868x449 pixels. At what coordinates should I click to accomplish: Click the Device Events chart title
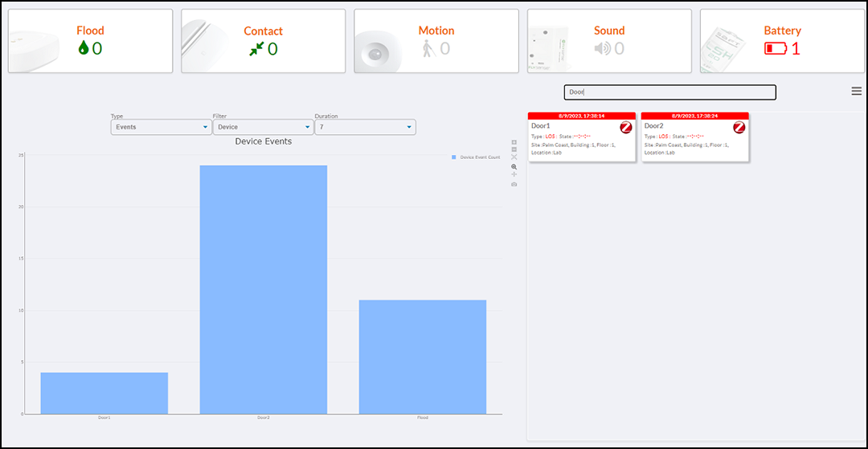click(264, 141)
